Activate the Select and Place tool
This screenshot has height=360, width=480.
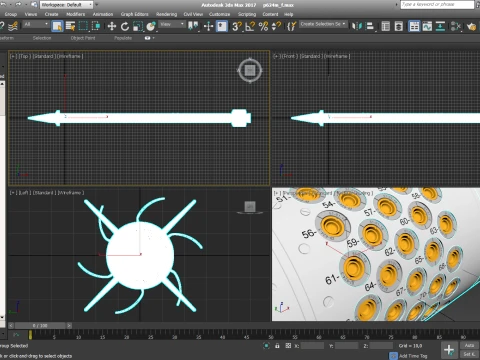tap(151, 26)
